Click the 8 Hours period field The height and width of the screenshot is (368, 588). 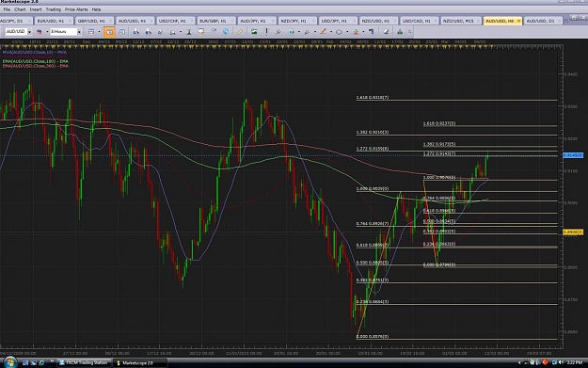(63, 31)
